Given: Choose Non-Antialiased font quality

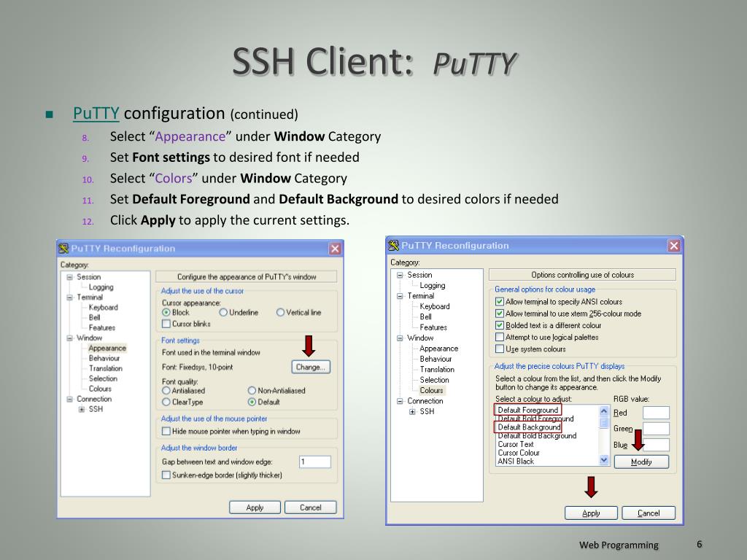Looking at the screenshot, I should (x=252, y=391).
